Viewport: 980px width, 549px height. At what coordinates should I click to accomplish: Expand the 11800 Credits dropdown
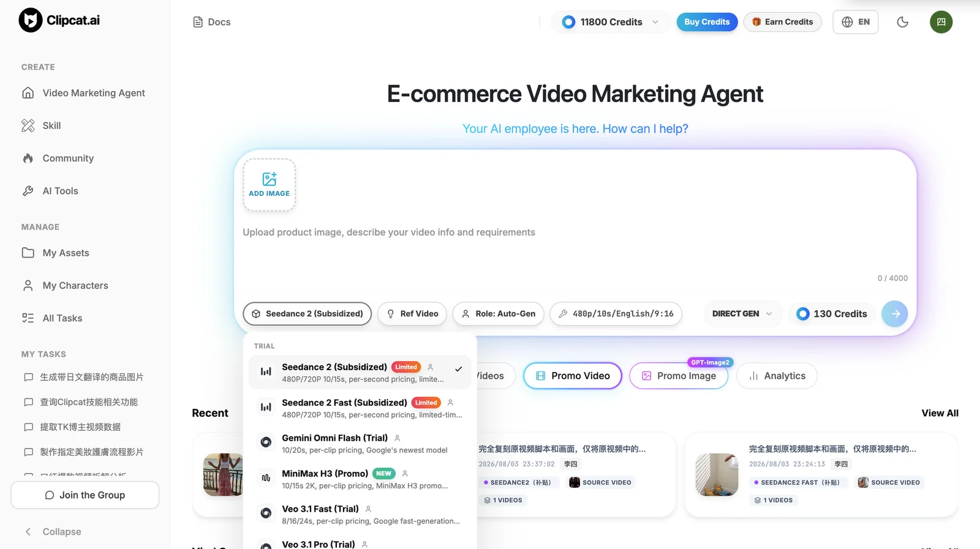coord(611,22)
